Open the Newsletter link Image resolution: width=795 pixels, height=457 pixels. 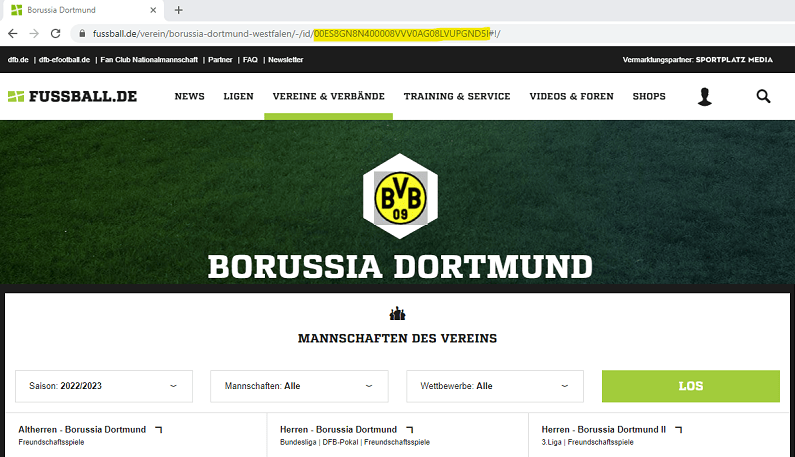(x=285, y=60)
